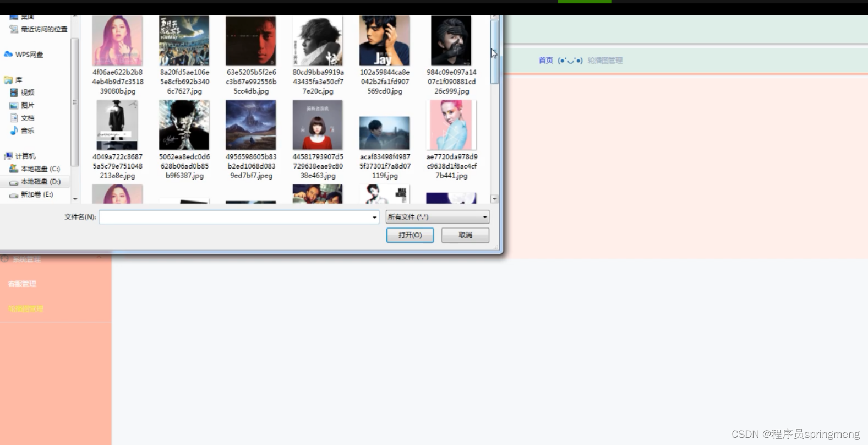The image size is (868, 445).
Task: Select file ae7720da978d9c9638d1f8ac4cf7b441.jpg
Action: pos(451,140)
